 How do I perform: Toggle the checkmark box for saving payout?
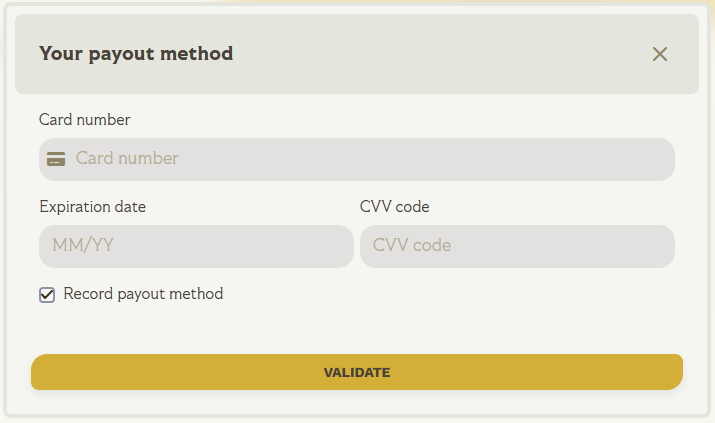click(47, 295)
